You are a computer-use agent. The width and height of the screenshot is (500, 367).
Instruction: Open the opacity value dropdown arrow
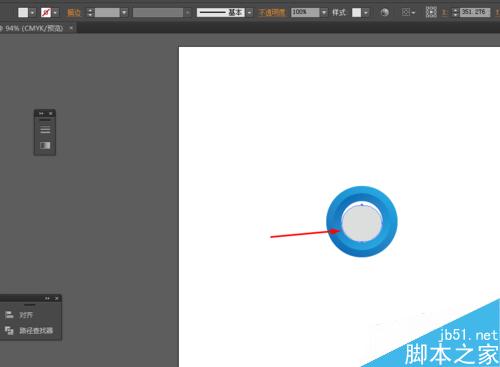324,13
